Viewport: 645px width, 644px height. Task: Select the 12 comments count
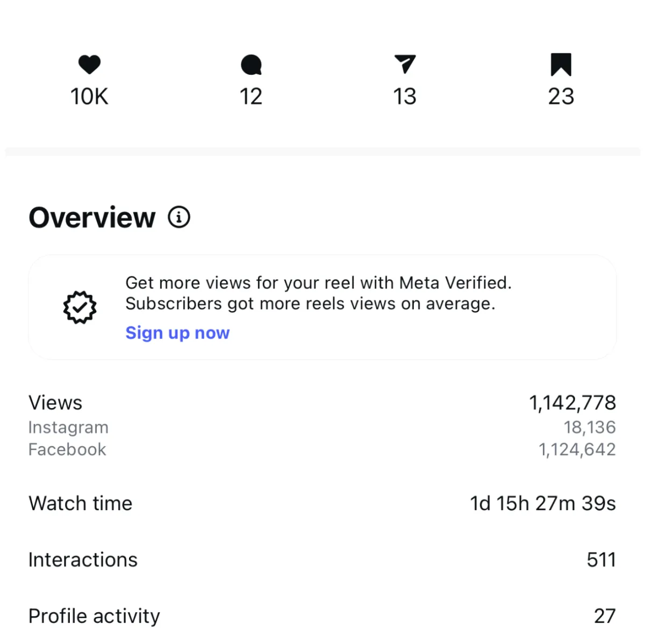pyautogui.click(x=251, y=97)
